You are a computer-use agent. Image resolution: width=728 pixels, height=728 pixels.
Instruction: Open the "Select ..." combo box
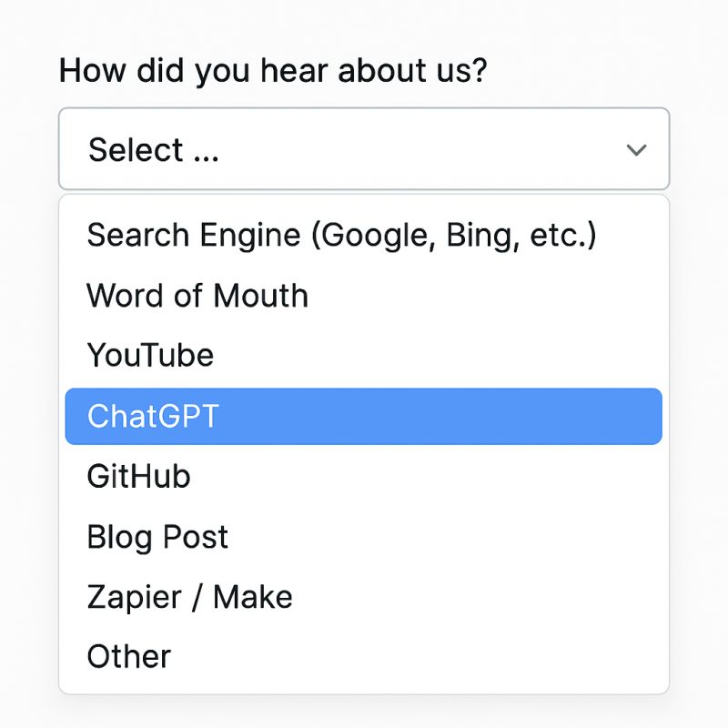pyautogui.click(x=364, y=149)
